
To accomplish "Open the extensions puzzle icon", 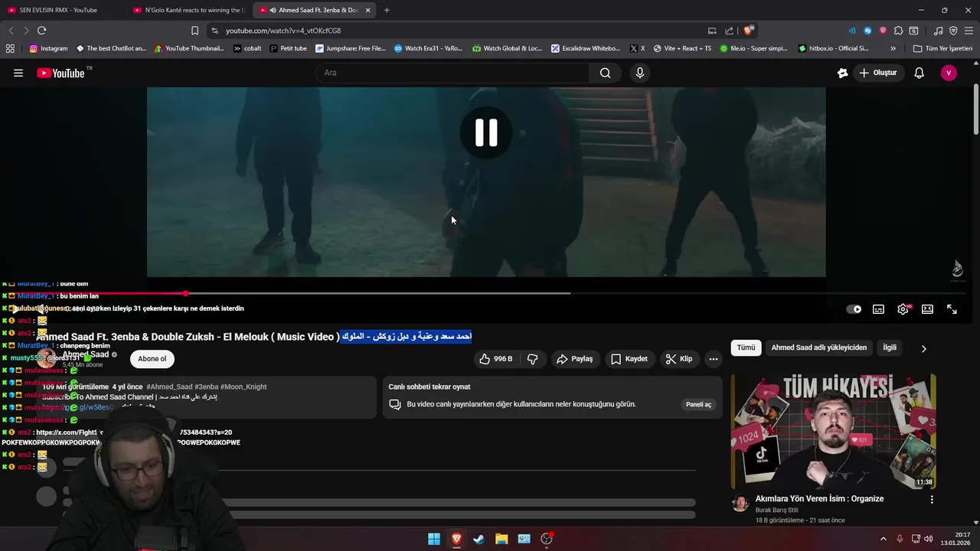I will tap(898, 31).
